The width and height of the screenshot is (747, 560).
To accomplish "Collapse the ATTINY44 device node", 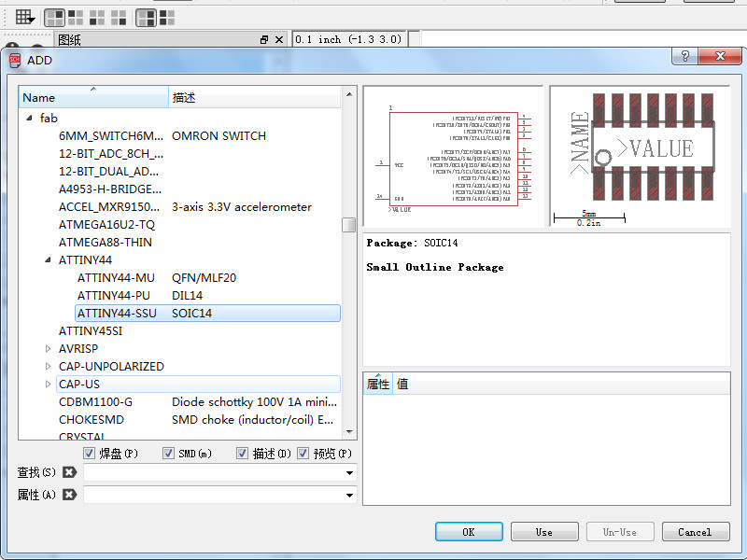I will point(49,260).
